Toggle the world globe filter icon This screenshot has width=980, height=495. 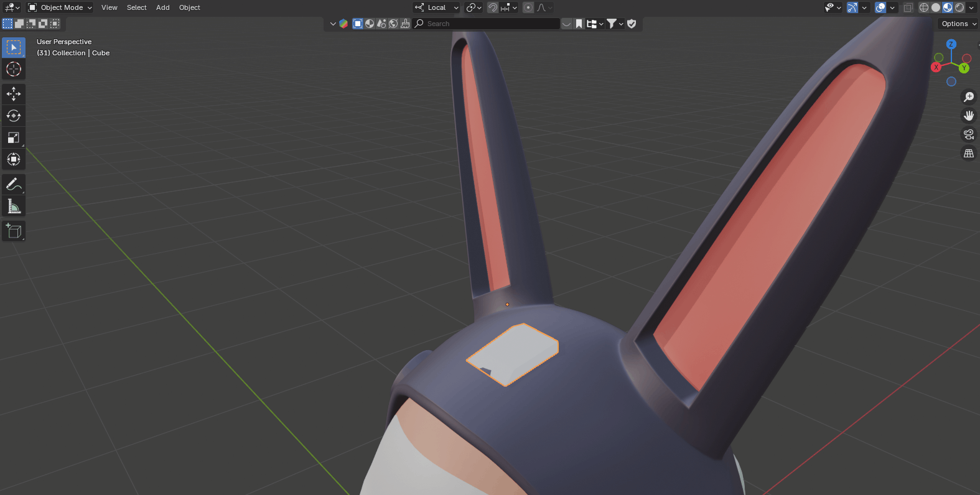click(393, 24)
